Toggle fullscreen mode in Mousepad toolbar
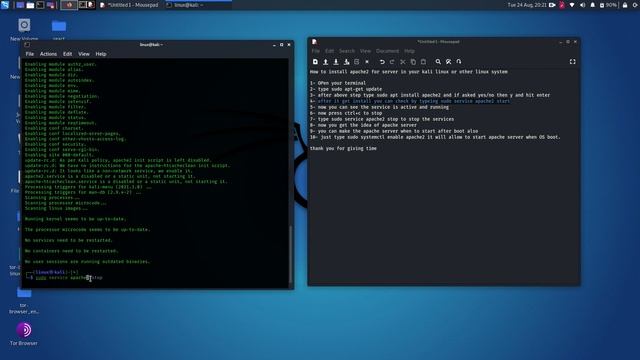 click(x=573, y=62)
